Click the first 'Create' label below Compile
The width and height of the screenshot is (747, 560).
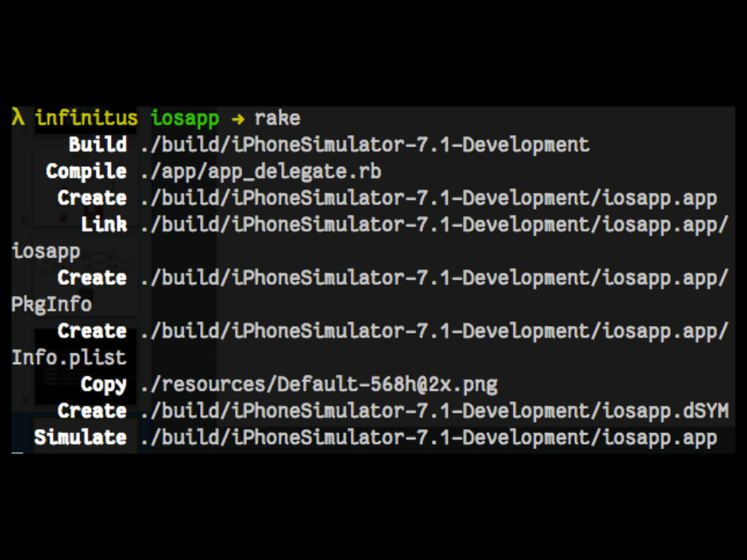92,198
